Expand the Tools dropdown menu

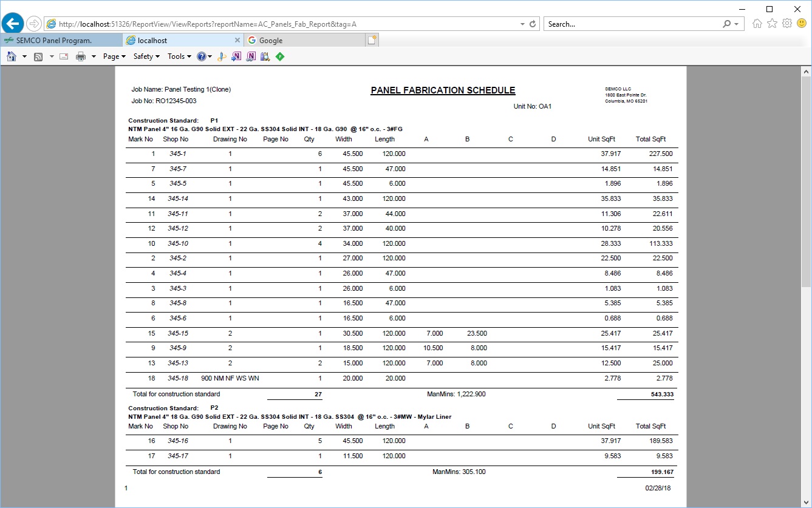pyautogui.click(x=179, y=56)
